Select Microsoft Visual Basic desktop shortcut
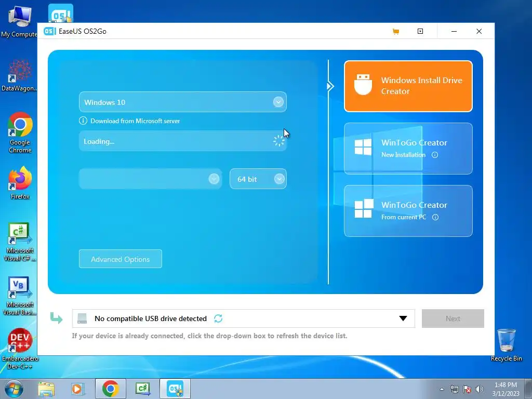 20,296
